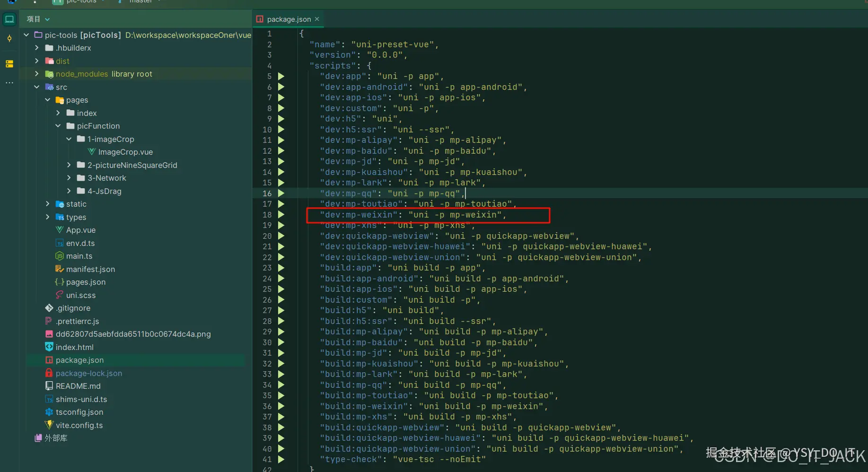868x472 pixels.
Task: Click the HTML icon beside index.html
Action: pos(49,347)
